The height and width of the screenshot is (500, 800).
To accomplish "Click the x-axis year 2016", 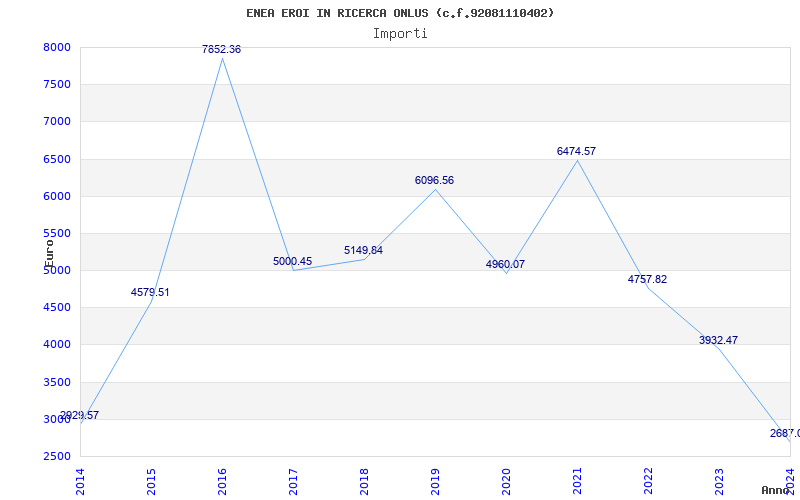I will 221,482.
